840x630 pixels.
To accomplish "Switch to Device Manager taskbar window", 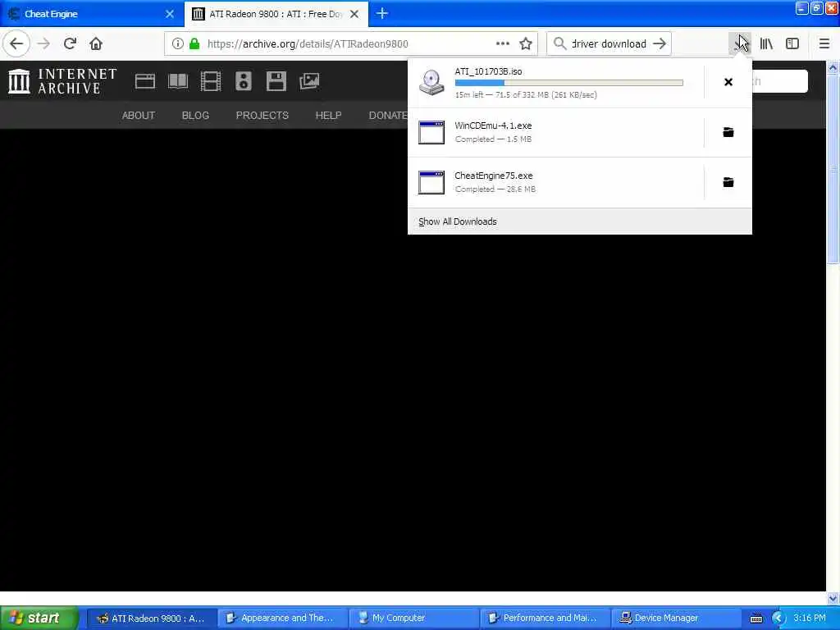I will [x=676, y=619].
